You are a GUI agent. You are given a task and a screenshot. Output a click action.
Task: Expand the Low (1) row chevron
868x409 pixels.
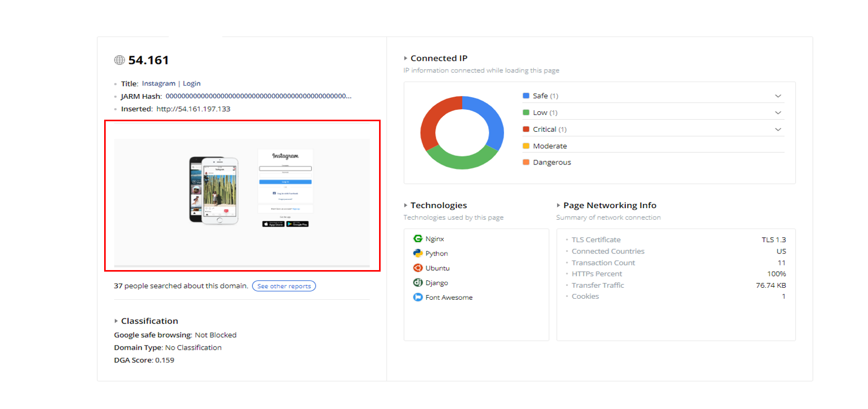pyautogui.click(x=778, y=112)
